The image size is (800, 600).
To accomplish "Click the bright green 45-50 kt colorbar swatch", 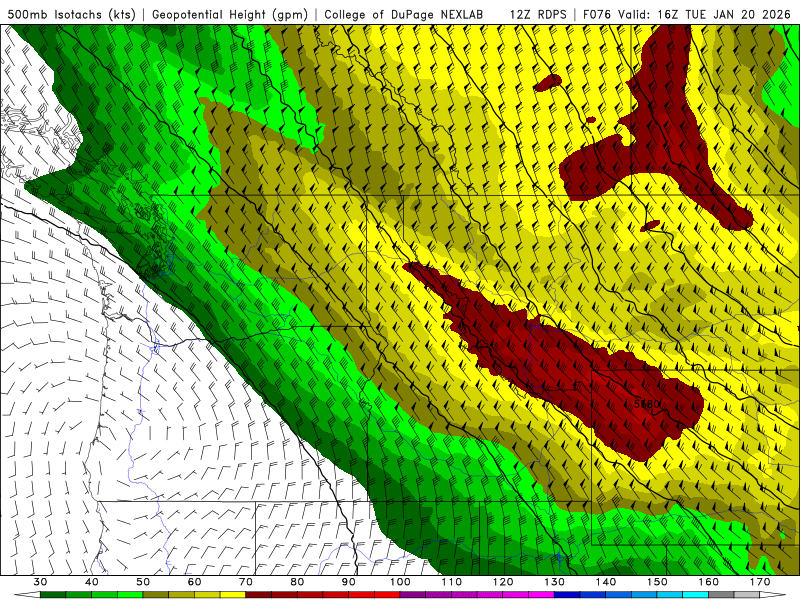I will [x=130, y=595].
